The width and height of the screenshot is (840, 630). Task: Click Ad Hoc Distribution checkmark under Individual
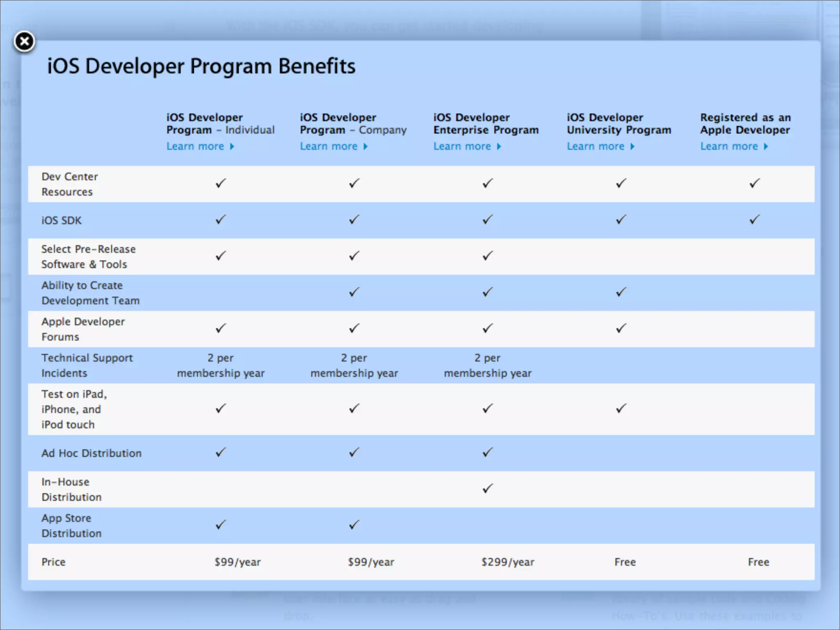(221, 452)
